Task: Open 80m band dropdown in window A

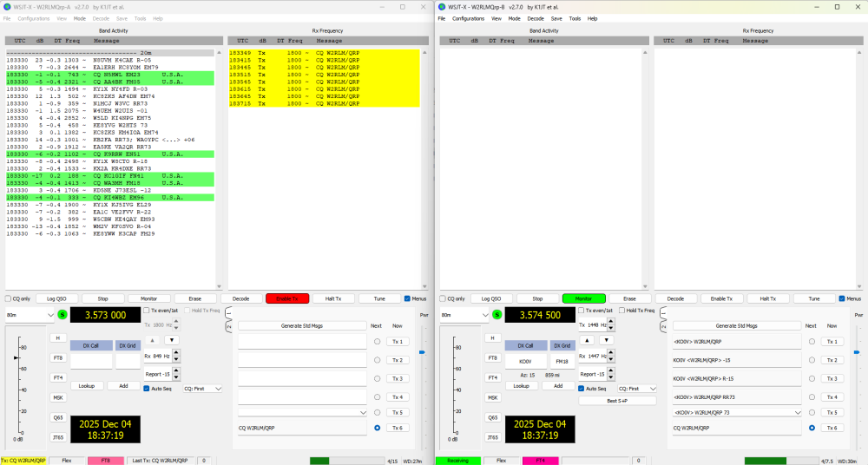Action: coord(30,315)
